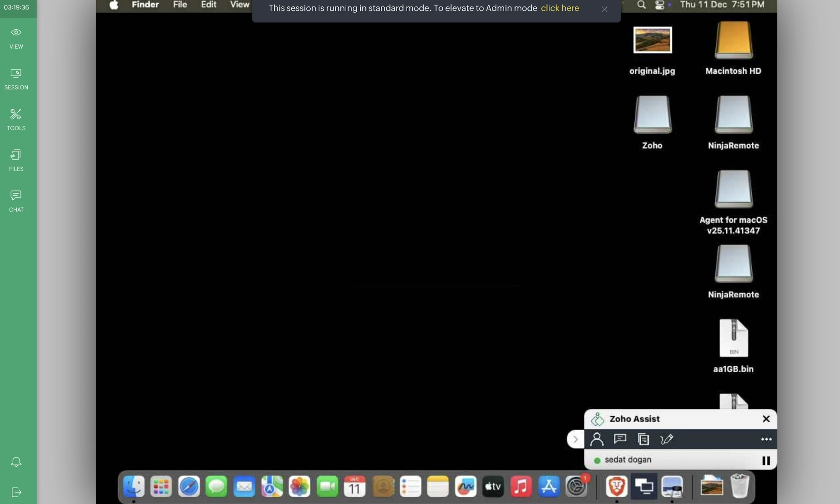
Task: Open the file transfer icon in Zoho Assist widget
Action: 643,439
